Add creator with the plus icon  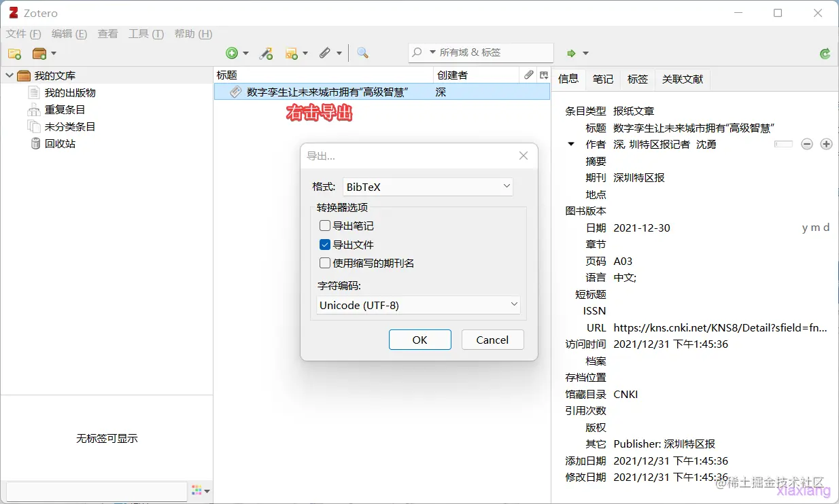(826, 144)
